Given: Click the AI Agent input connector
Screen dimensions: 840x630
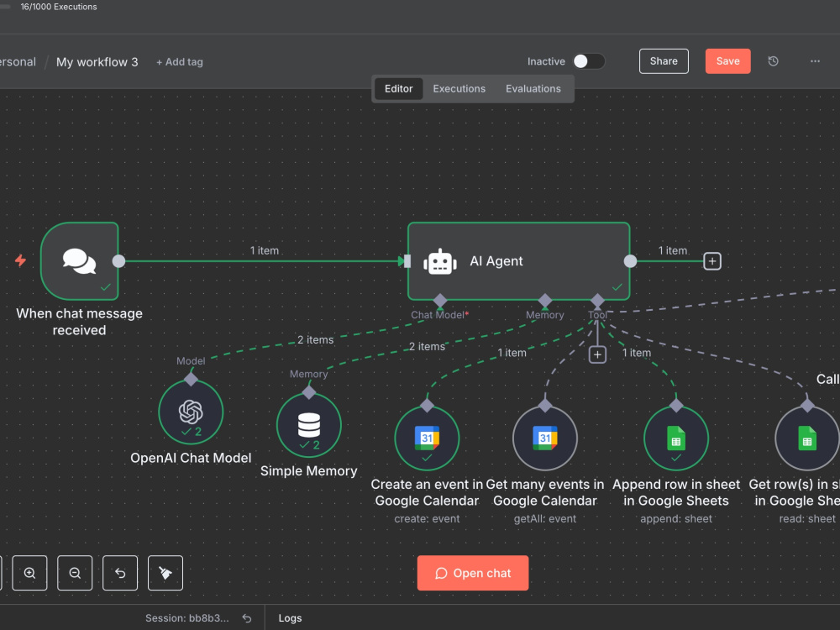Looking at the screenshot, I should pyautogui.click(x=407, y=261).
